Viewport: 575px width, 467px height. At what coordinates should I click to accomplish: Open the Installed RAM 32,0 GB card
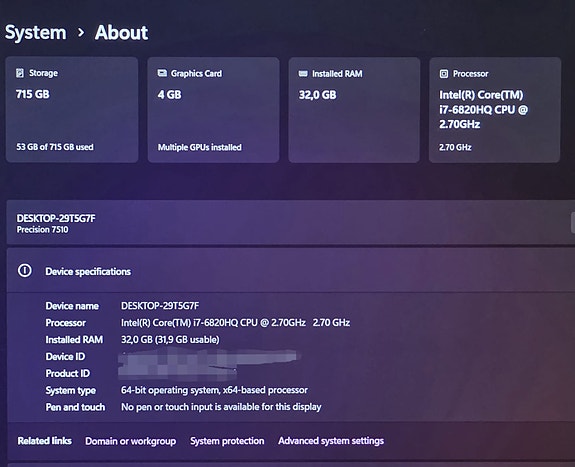click(354, 109)
